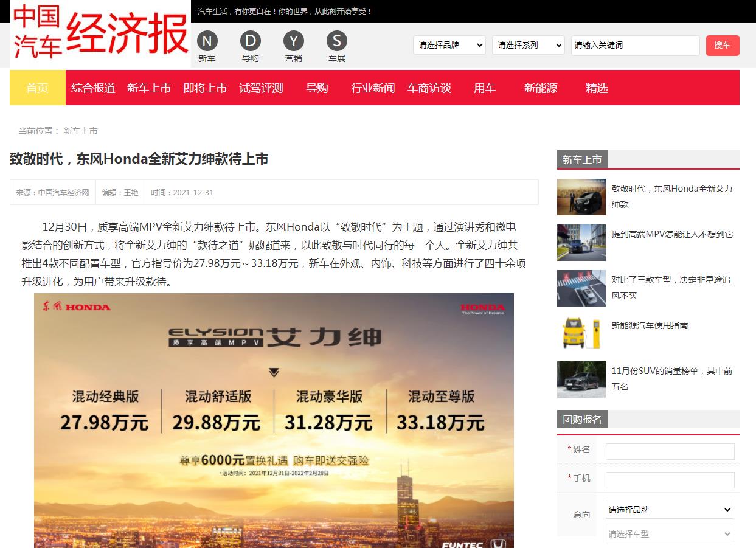Screen dimensions: 756x548
Task: Open sidebar link 提到高端MPV怎能让人不想到它
Action: tap(672, 234)
